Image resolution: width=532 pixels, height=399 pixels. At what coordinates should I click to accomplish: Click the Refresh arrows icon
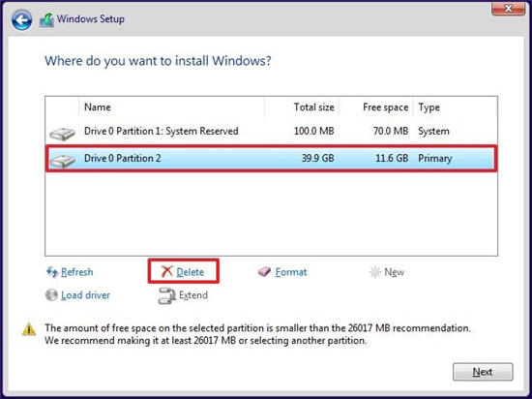[x=52, y=272]
